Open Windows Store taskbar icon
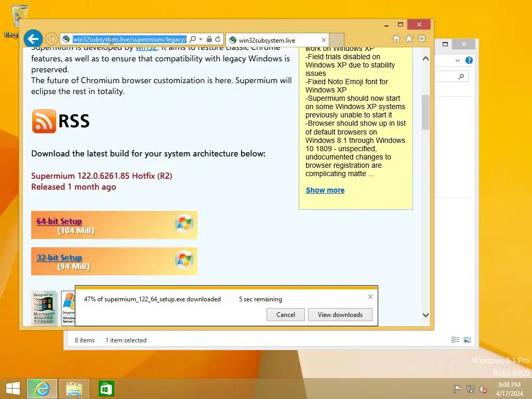Image resolution: width=532 pixels, height=399 pixels. (106, 389)
